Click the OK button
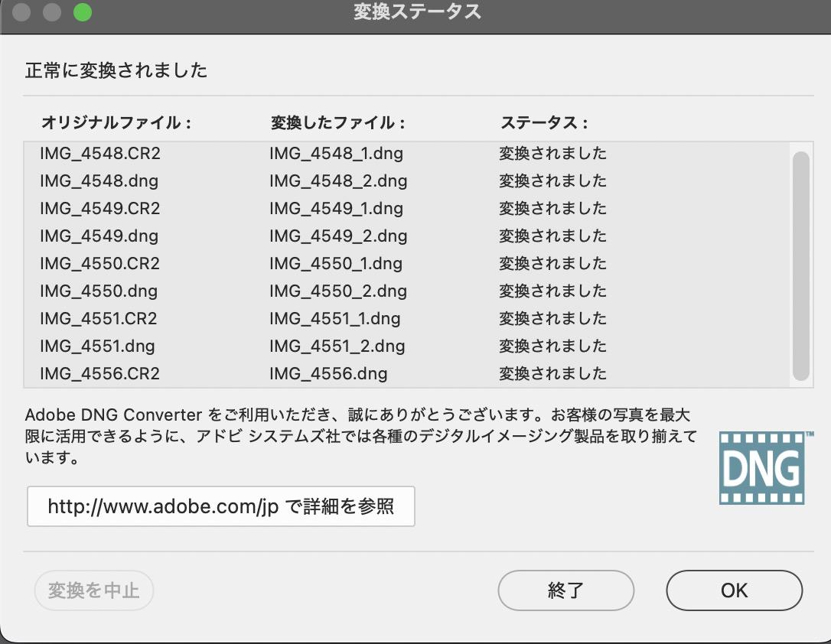Screen dimensions: 831x644 click(x=734, y=590)
